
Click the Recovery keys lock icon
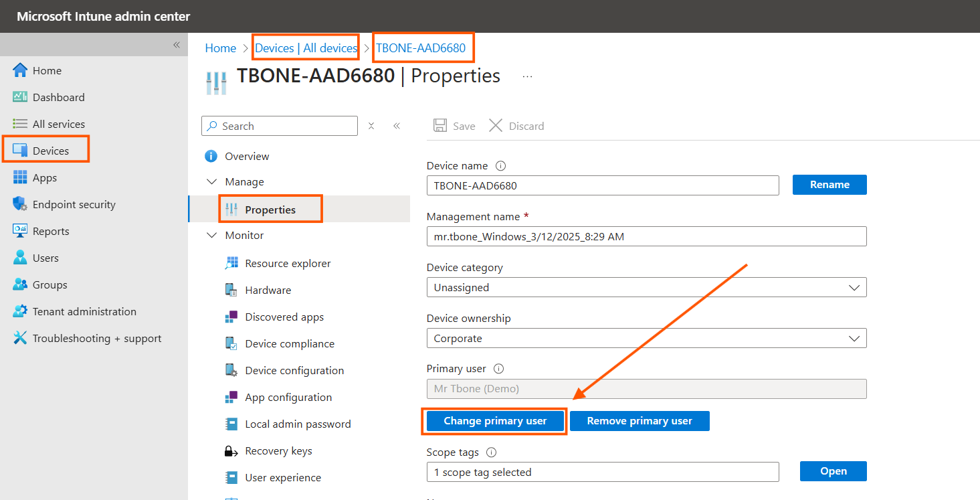(x=231, y=450)
